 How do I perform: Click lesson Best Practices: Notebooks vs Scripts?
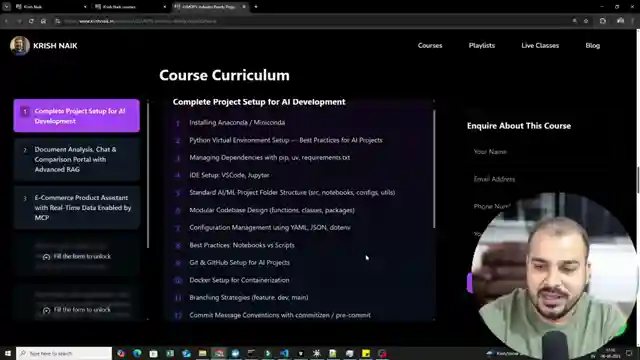[x=242, y=245]
